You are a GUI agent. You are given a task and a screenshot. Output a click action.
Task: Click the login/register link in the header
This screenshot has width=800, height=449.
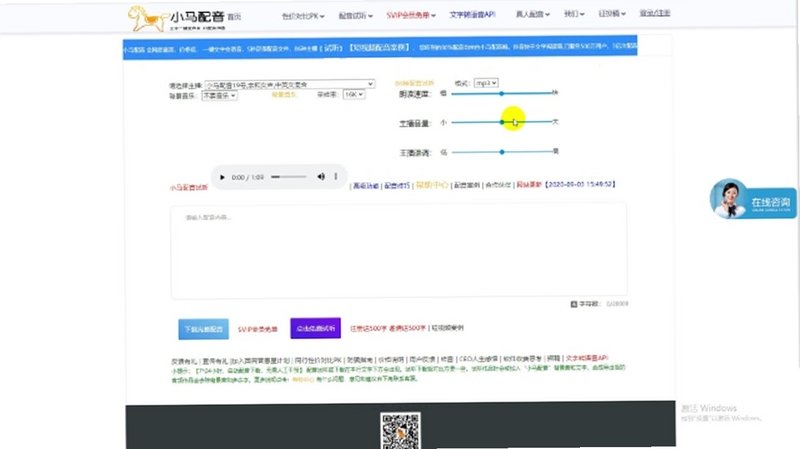pyautogui.click(x=655, y=13)
